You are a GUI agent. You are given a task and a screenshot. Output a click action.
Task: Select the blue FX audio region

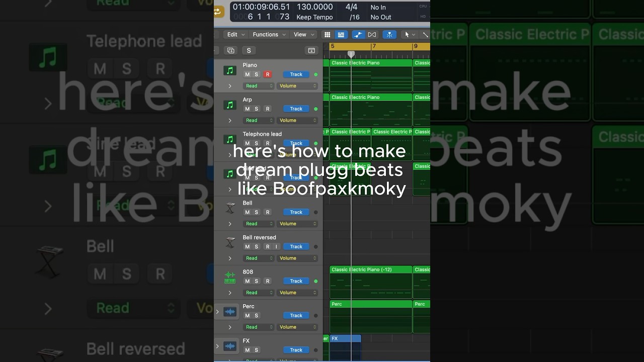pyautogui.click(x=346, y=348)
